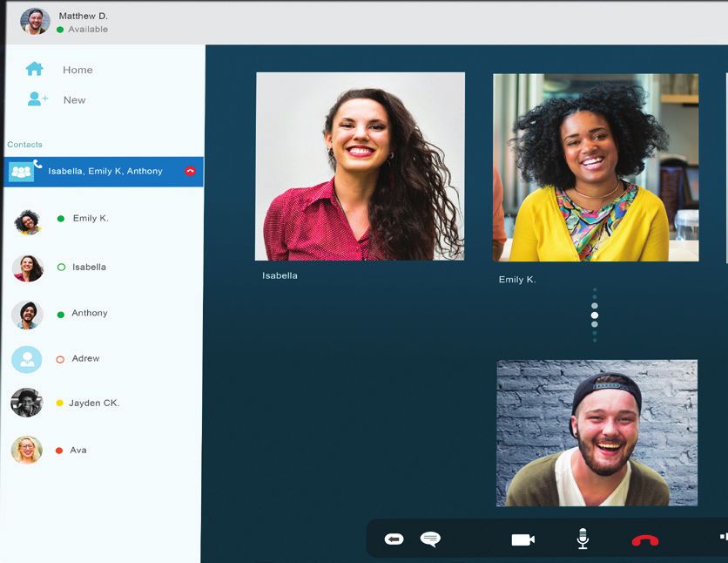Open Isabella in contacts list

click(x=89, y=267)
